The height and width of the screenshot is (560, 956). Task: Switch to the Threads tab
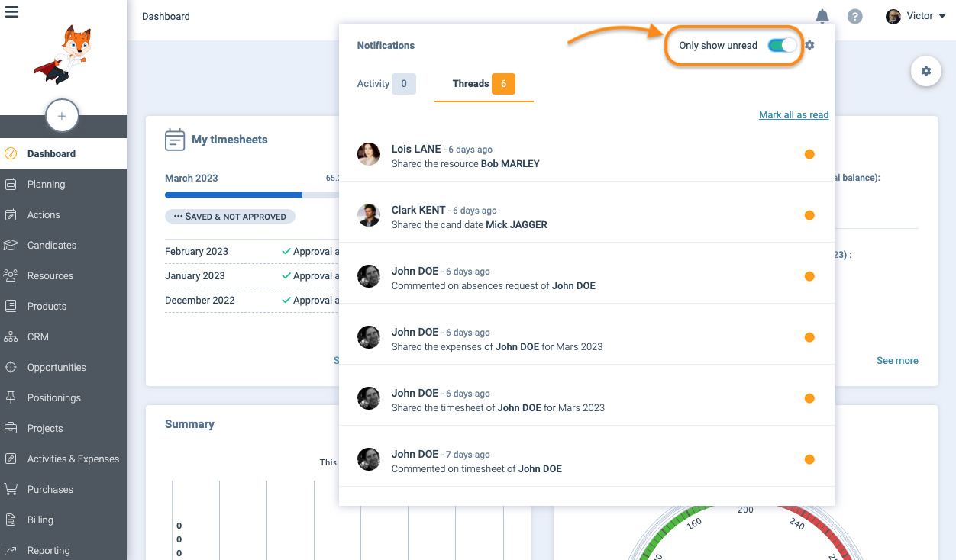(x=484, y=84)
